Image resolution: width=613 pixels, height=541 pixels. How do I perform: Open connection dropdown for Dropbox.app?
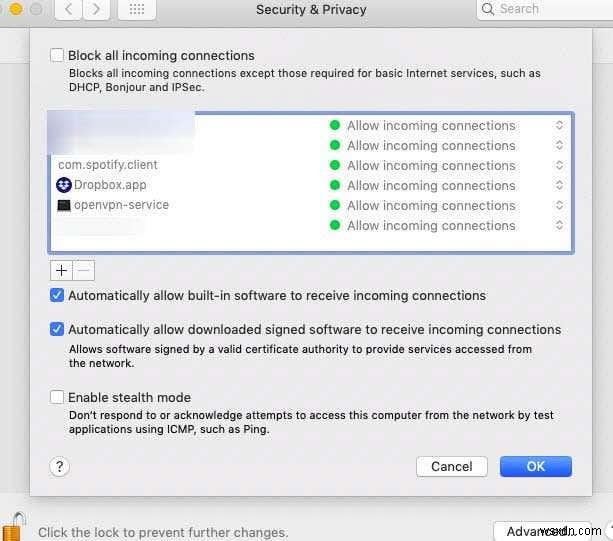point(559,185)
